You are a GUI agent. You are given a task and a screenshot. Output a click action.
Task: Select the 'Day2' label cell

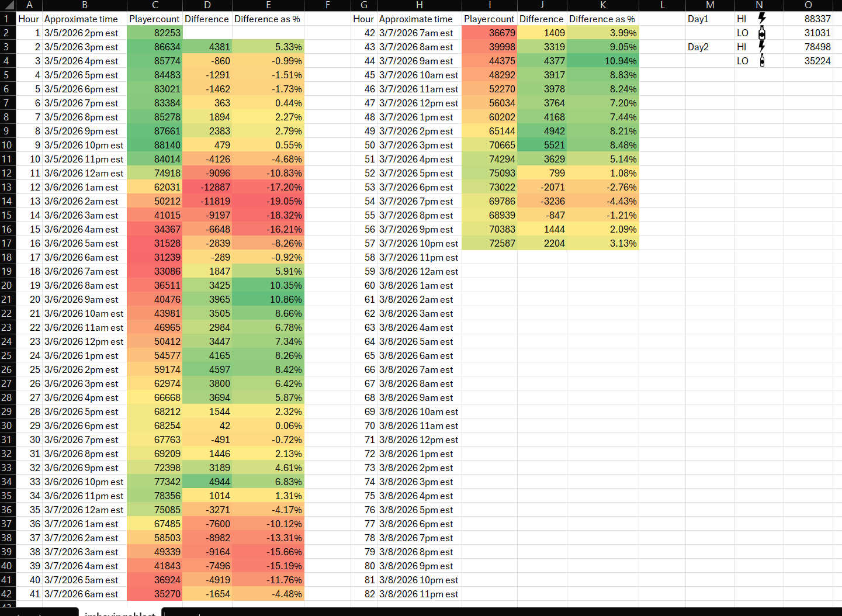pos(710,47)
